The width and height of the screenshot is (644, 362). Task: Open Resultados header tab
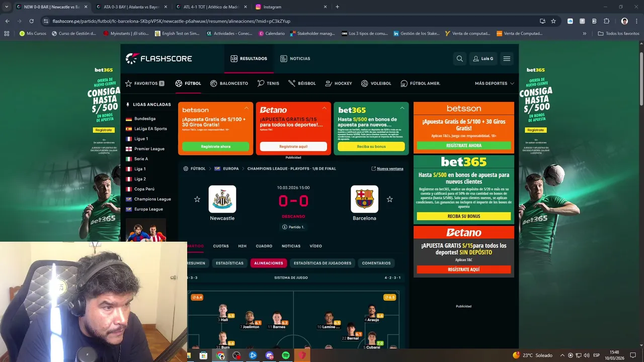click(x=249, y=59)
